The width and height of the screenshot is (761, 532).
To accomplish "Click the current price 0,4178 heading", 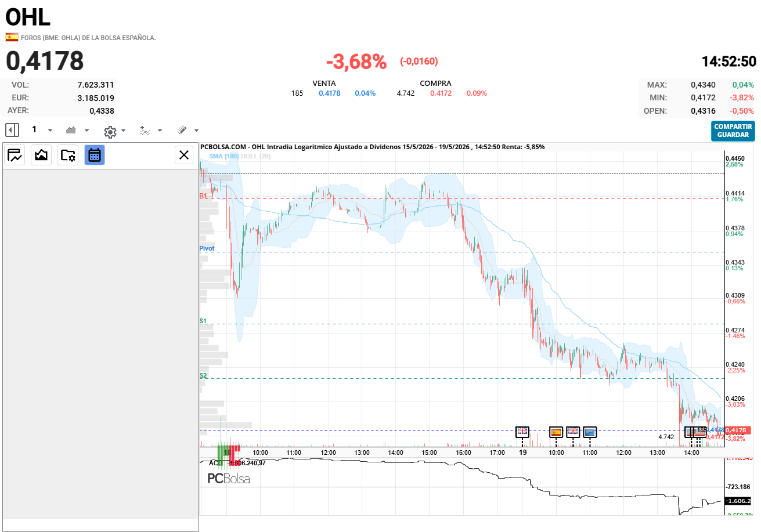I will point(45,61).
